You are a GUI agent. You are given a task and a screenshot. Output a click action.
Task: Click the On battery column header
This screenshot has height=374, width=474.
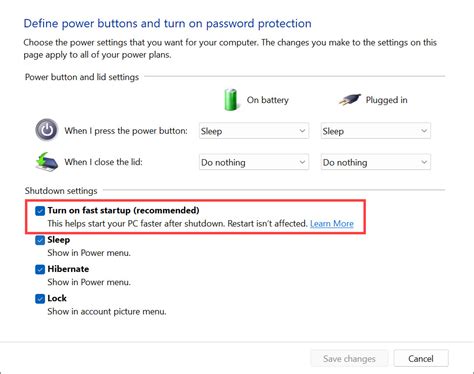[268, 100]
